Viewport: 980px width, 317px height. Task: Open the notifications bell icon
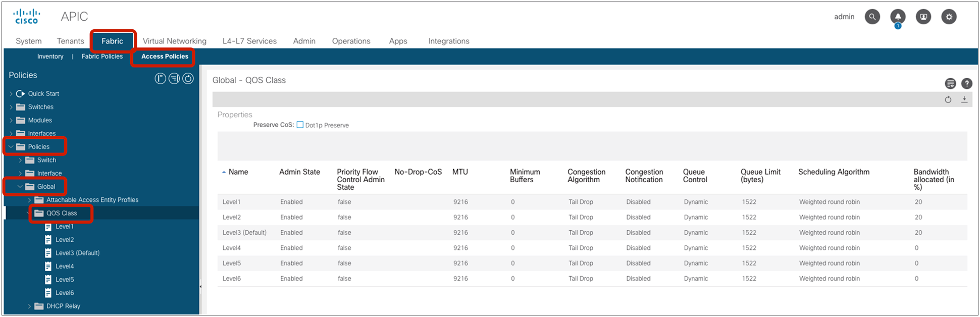pos(898,17)
